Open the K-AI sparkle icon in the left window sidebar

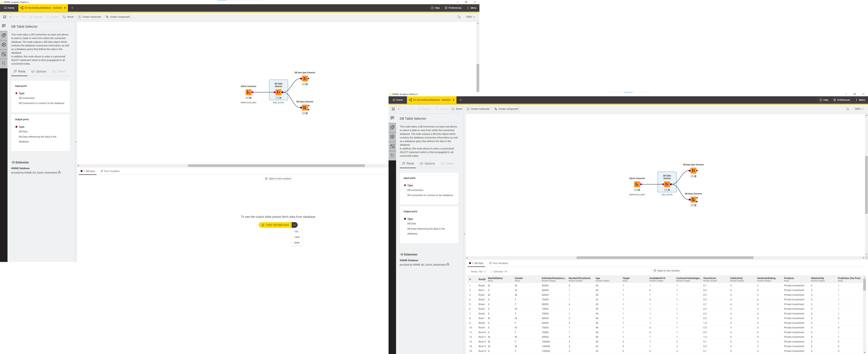click(x=4, y=54)
